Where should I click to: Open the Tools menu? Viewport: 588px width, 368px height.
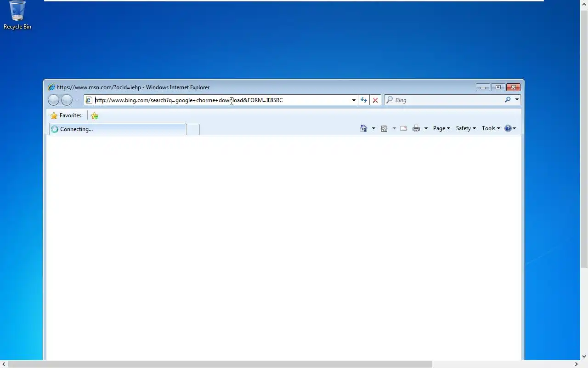491,128
